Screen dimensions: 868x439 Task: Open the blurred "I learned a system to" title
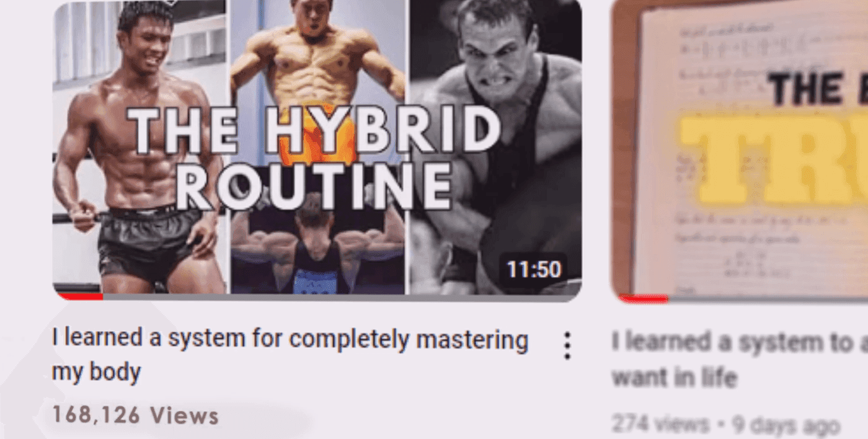coord(740,342)
